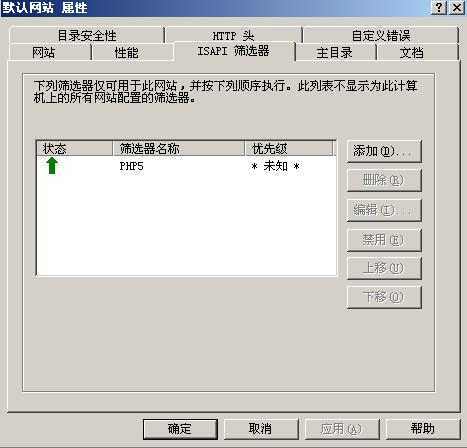Confirm with the 确定 button
Screen dimensions: 467x448
pyautogui.click(x=180, y=429)
